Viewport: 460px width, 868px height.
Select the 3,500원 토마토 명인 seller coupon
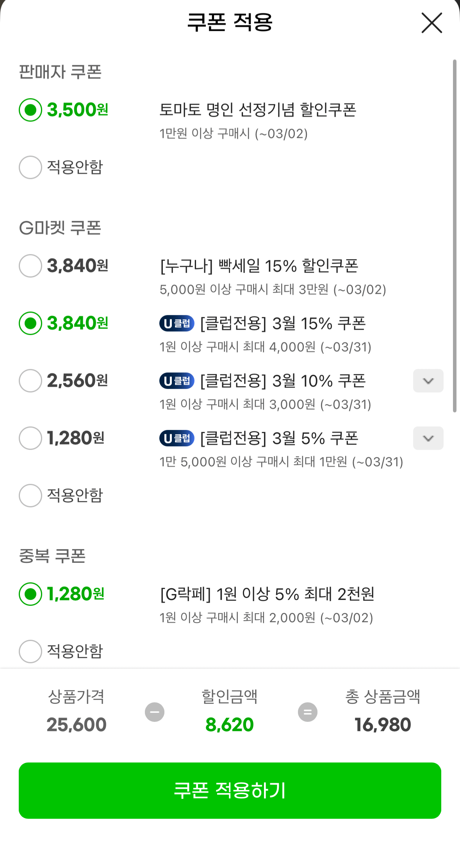[30, 110]
